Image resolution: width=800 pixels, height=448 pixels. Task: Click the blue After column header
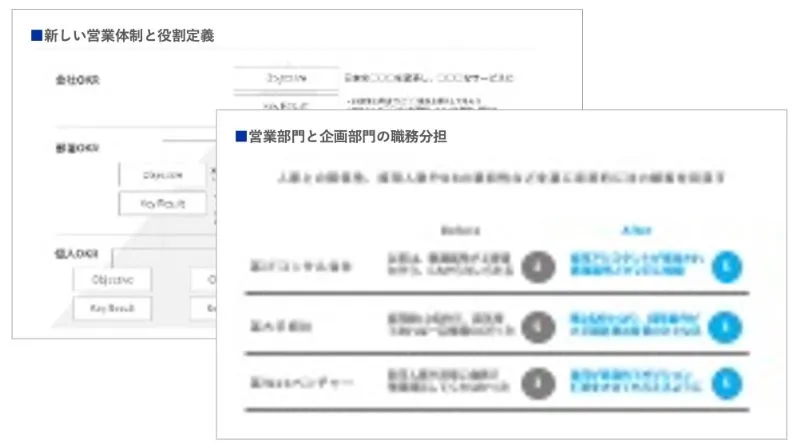(x=636, y=231)
